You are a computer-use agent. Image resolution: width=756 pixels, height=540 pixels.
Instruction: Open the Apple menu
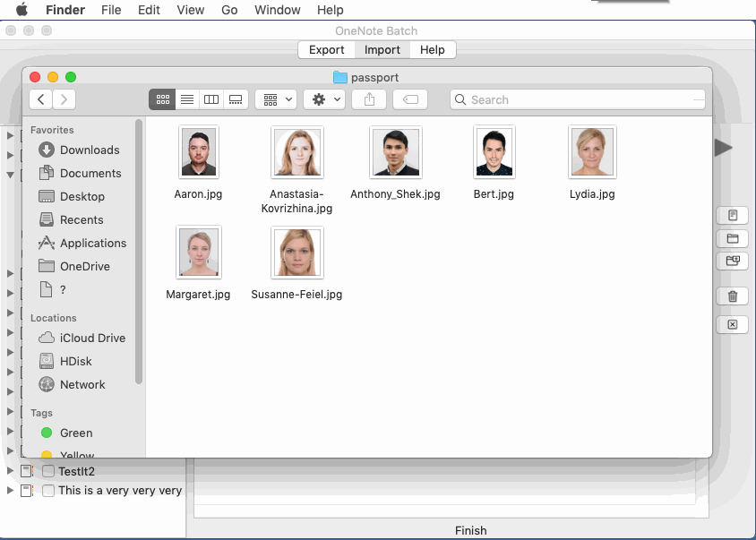coord(21,10)
